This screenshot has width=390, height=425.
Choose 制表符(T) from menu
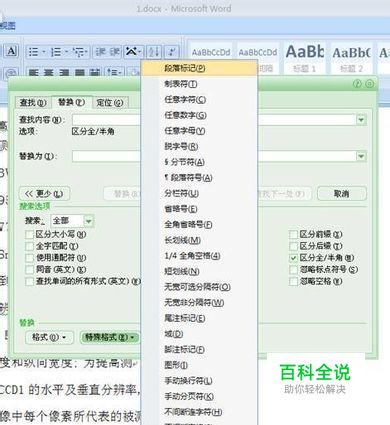tap(199, 84)
